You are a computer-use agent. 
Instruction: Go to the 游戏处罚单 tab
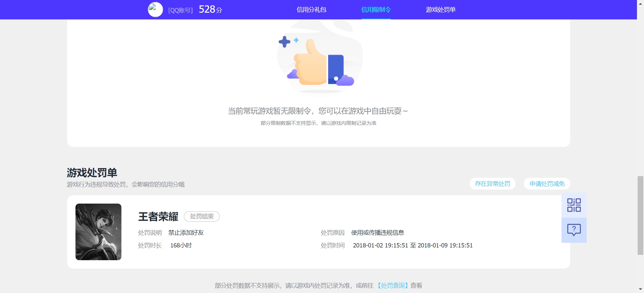pyautogui.click(x=441, y=10)
